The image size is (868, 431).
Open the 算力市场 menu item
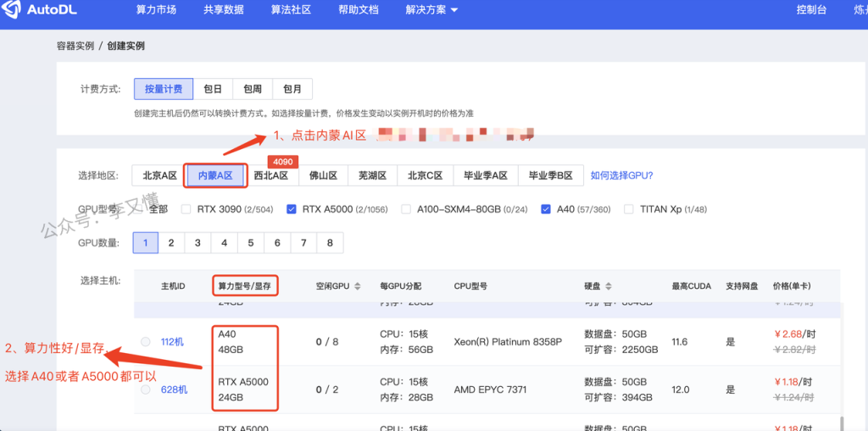click(x=156, y=10)
